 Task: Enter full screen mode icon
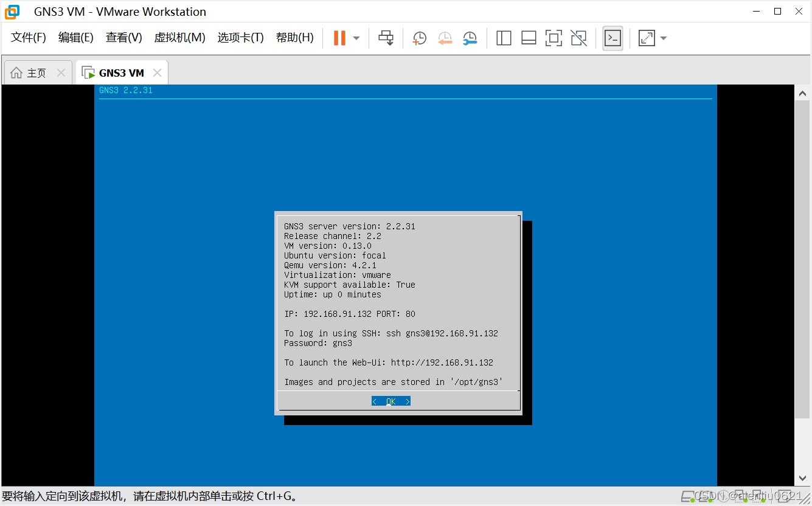point(553,38)
